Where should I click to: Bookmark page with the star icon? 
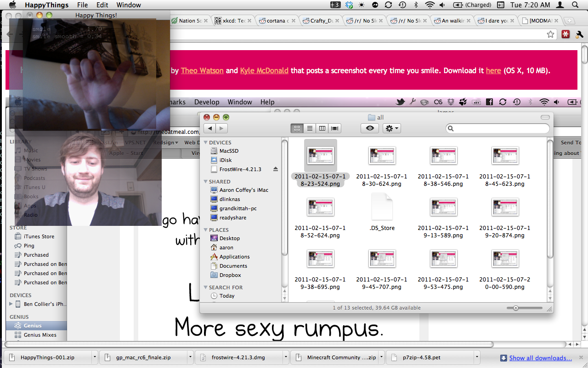pyautogui.click(x=550, y=34)
